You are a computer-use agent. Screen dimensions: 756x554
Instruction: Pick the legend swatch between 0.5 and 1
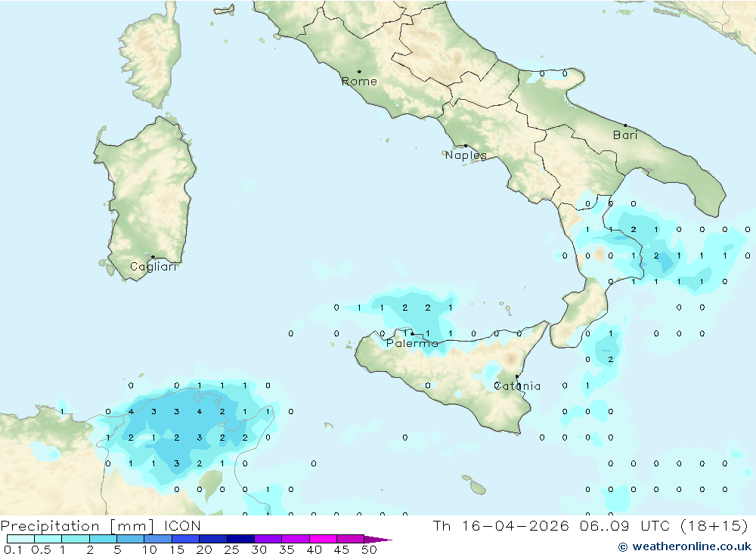(48, 539)
